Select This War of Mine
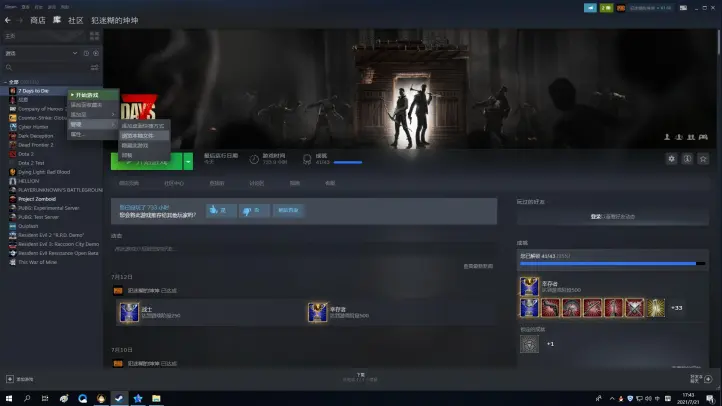Screen dimensions: 722x406 point(37,262)
